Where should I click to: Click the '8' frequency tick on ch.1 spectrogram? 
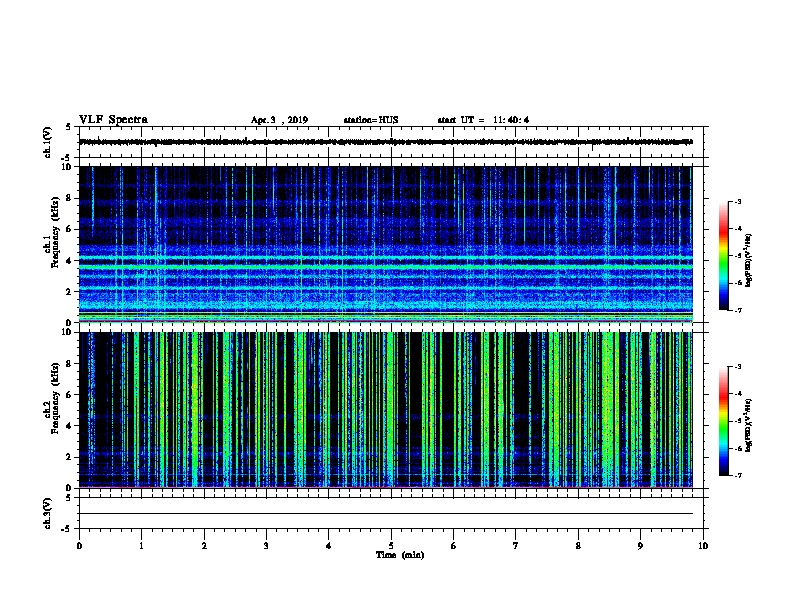69,198
